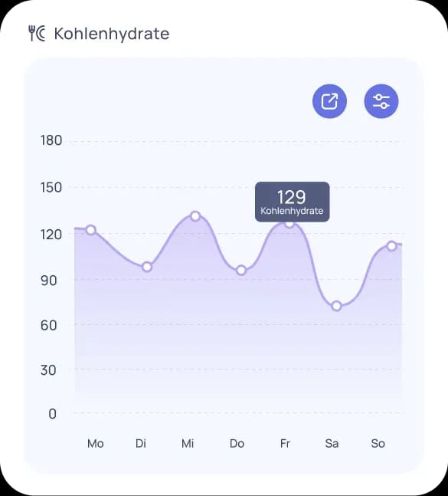448x496 pixels.
Task: Select the Monday data point on chart
Action: pos(90,230)
